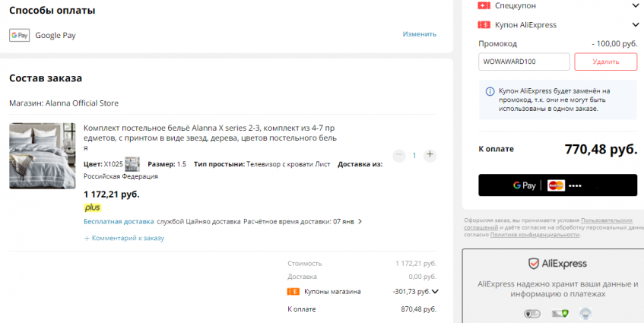Image resolution: width=644 pixels, height=323 pixels.
Task: Click Удалить to remove the promo code
Action: pos(605,62)
